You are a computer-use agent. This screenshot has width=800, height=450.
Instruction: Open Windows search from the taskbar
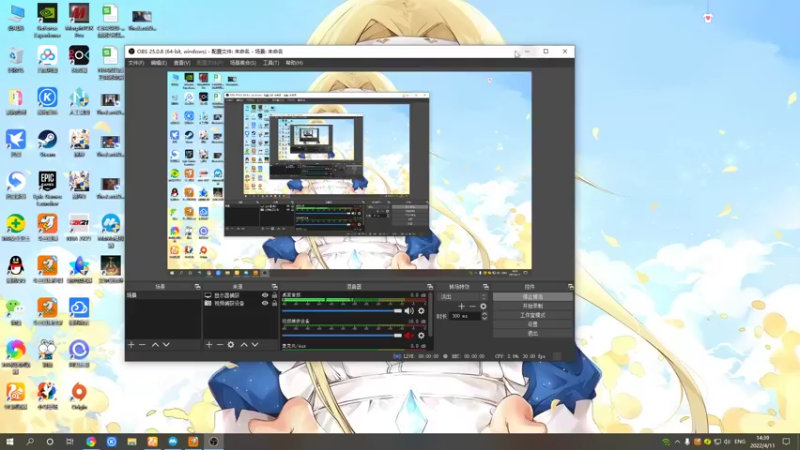click(x=30, y=442)
